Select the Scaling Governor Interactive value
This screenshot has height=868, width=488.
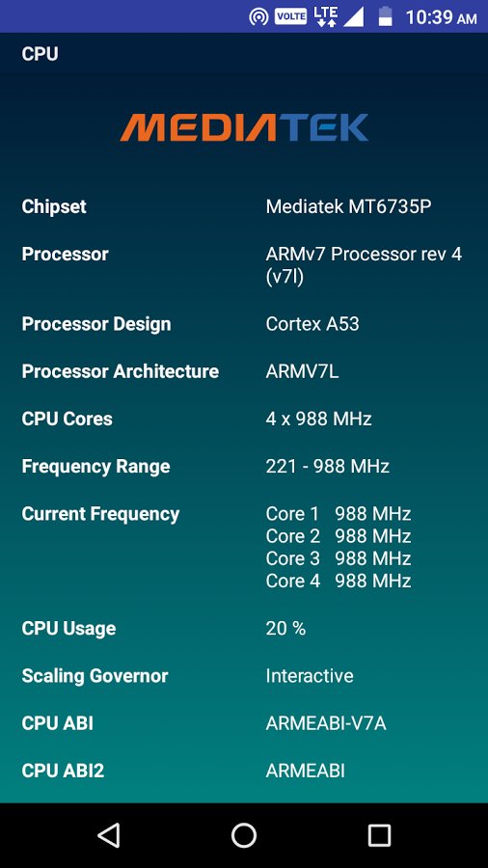[x=310, y=676]
